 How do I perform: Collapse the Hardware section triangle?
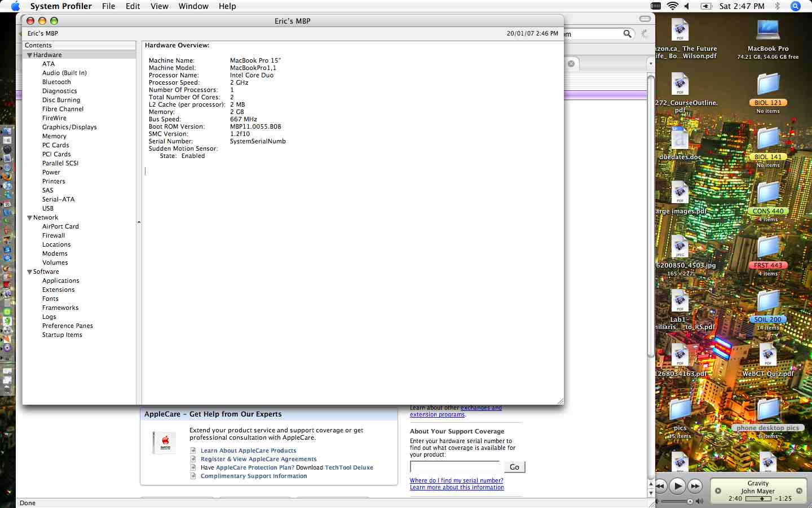[29, 55]
